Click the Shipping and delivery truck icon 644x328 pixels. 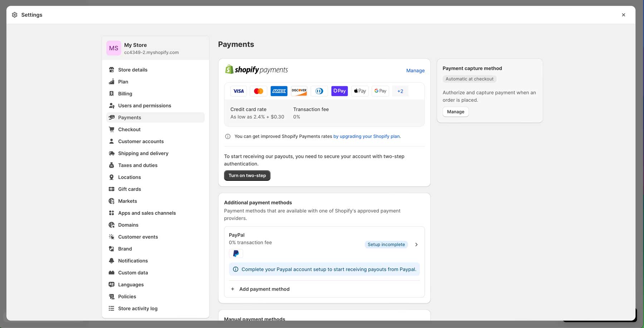(111, 153)
